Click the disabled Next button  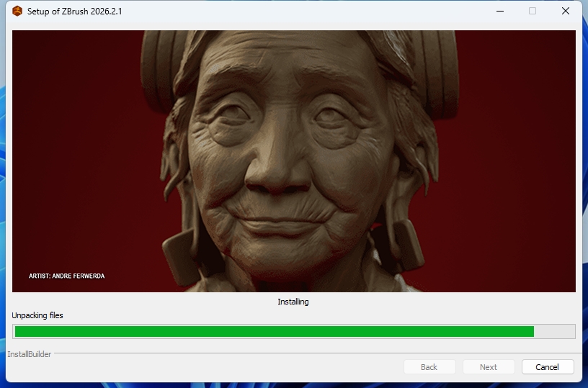(x=489, y=367)
